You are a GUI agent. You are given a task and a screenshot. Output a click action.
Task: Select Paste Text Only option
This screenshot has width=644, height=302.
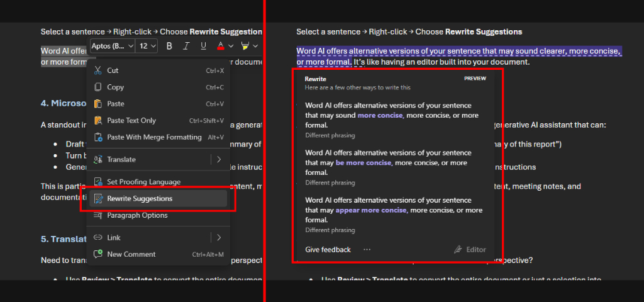158,120
